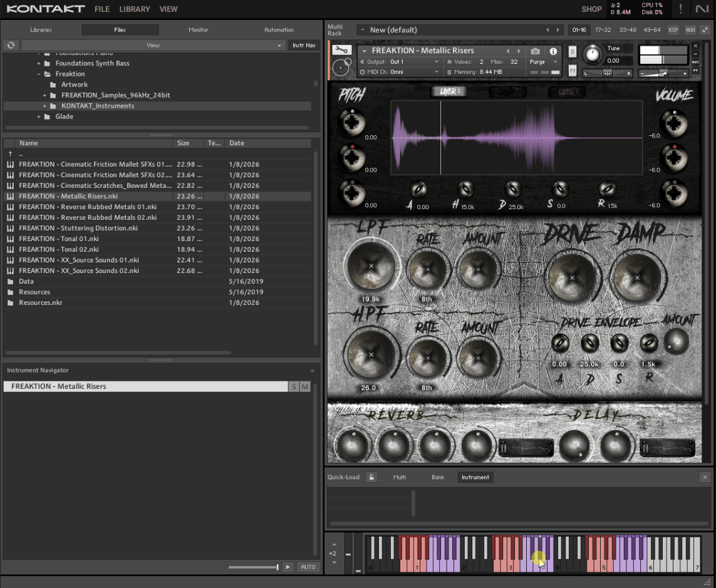
Task: Collapse the Freaktion folder in tree
Action: 39,74
